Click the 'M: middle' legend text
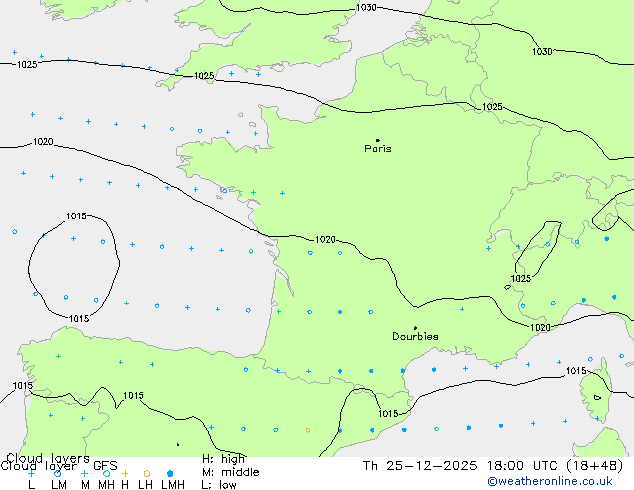The height and width of the screenshot is (490, 634). (230, 472)
